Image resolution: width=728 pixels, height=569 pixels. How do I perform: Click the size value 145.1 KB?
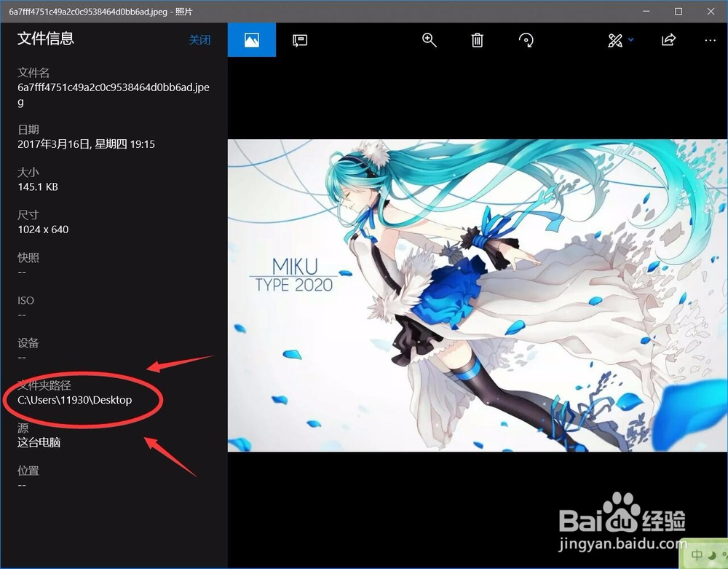pyautogui.click(x=38, y=187)
